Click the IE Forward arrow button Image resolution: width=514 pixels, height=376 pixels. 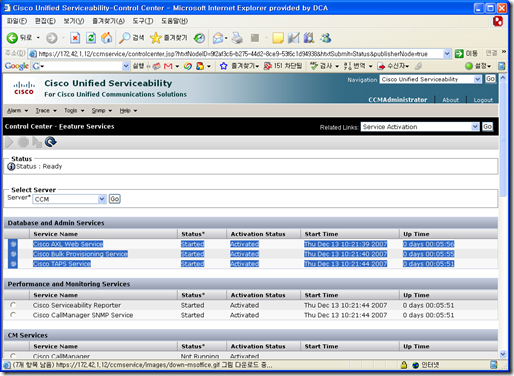coord(52,38)
